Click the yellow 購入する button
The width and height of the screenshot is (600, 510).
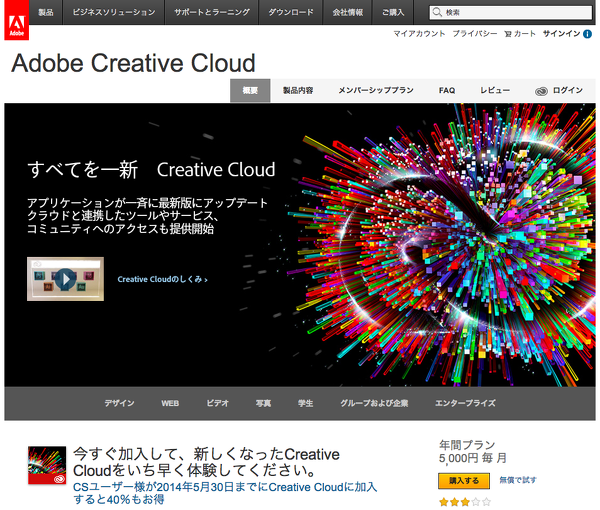tap(464, 481)
